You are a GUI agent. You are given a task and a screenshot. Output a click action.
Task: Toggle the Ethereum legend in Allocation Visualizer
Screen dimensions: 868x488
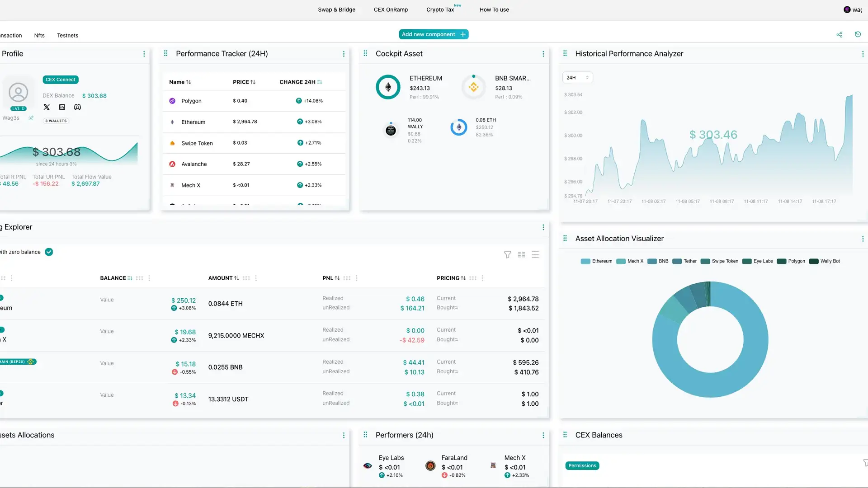(x=596, y=261)
